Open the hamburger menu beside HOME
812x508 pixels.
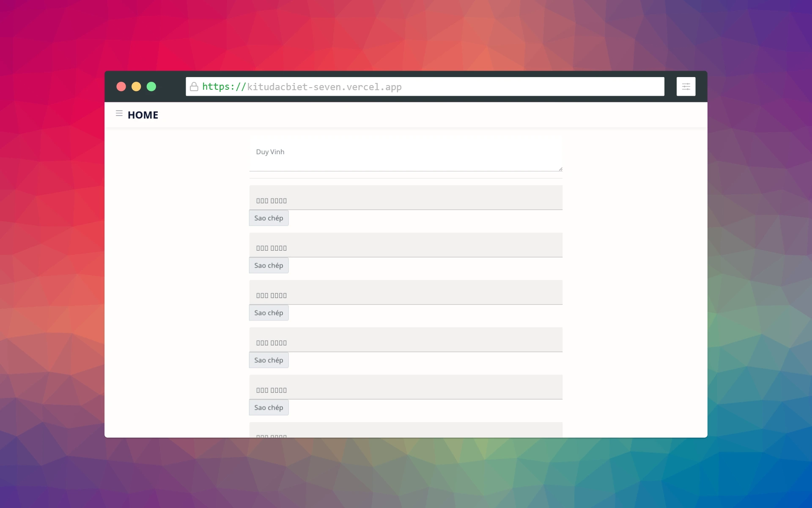coord(119,113)
